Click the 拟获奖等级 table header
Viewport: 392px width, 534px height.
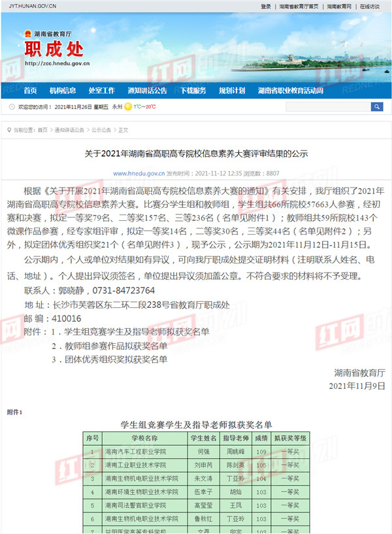tap(290, 439)
